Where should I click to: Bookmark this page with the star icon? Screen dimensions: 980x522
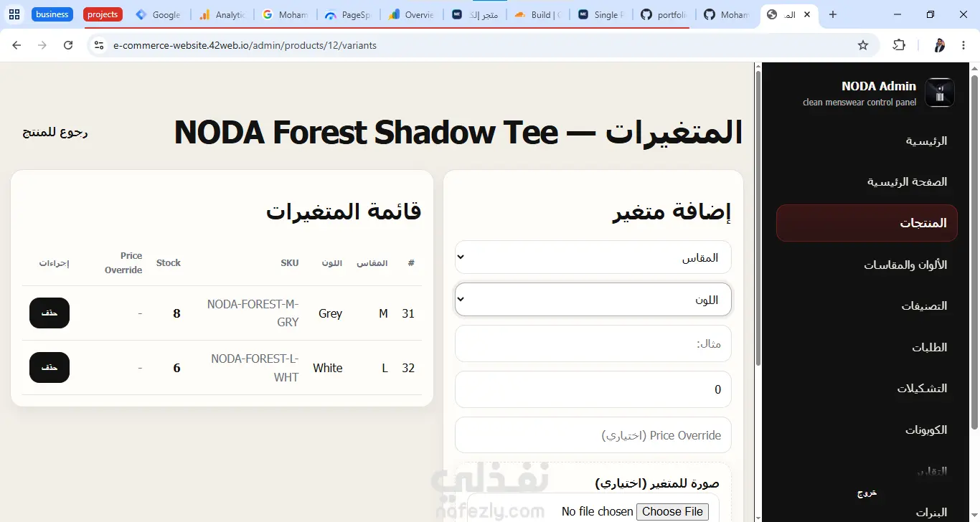tap(863, 45)
